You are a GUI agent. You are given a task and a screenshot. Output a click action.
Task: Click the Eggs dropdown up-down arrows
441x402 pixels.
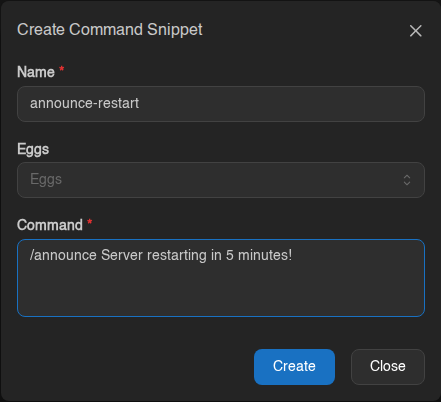tap(407, 180)
